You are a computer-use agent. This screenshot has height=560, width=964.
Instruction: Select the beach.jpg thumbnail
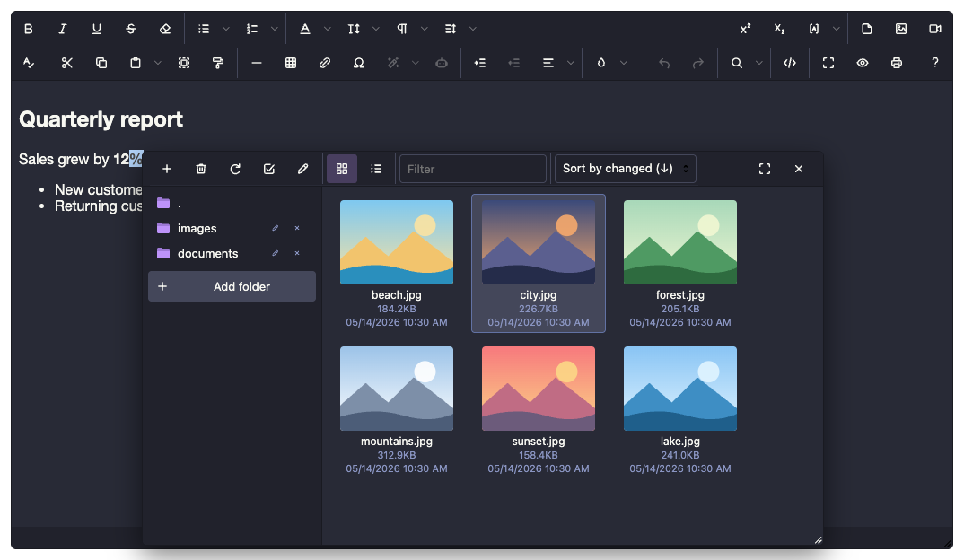click(x=397, y=242)
